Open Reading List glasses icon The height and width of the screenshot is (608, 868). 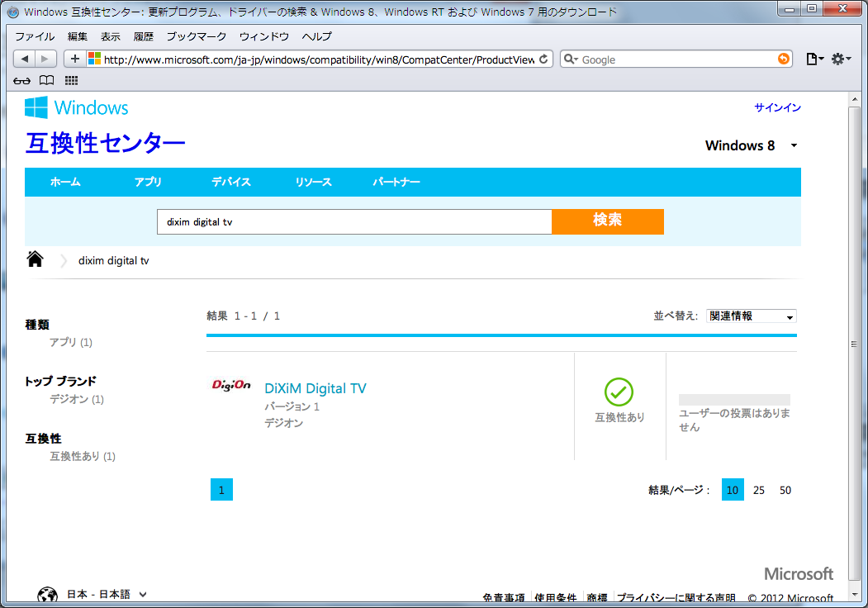[x=22, y=81]
